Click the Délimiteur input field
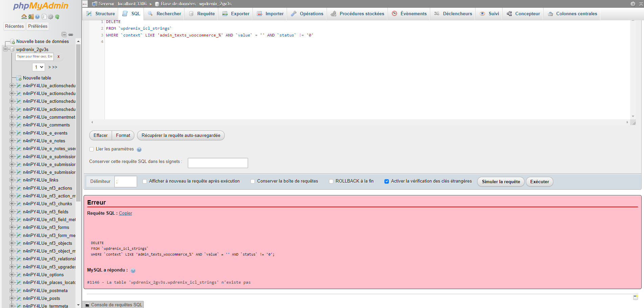The height and width of the screenshot is (308, 644). (126, 182)
